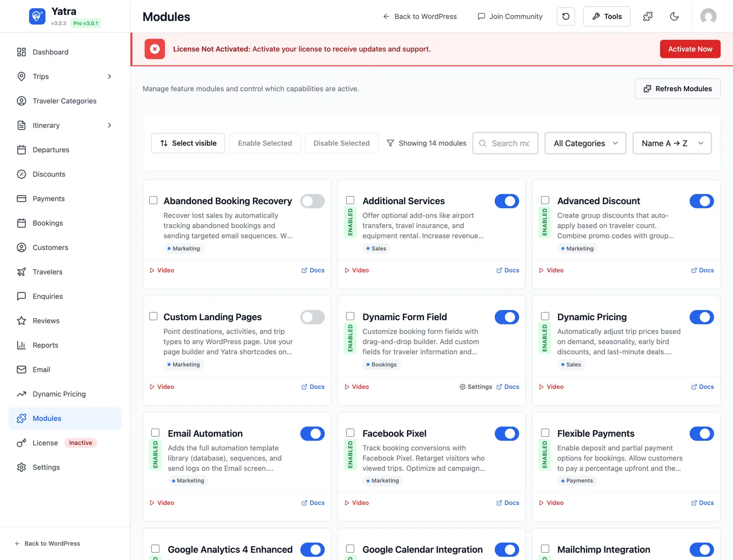Disable the Dynamic Form Field toggle
Image resolution: width=733 pixels, height=560 pixels.
coord(507,317)
